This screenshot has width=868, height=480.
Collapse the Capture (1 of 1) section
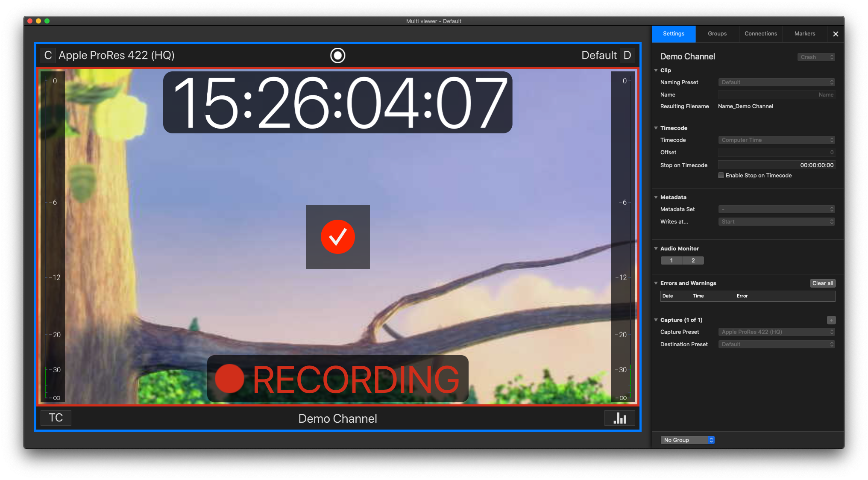656,320
